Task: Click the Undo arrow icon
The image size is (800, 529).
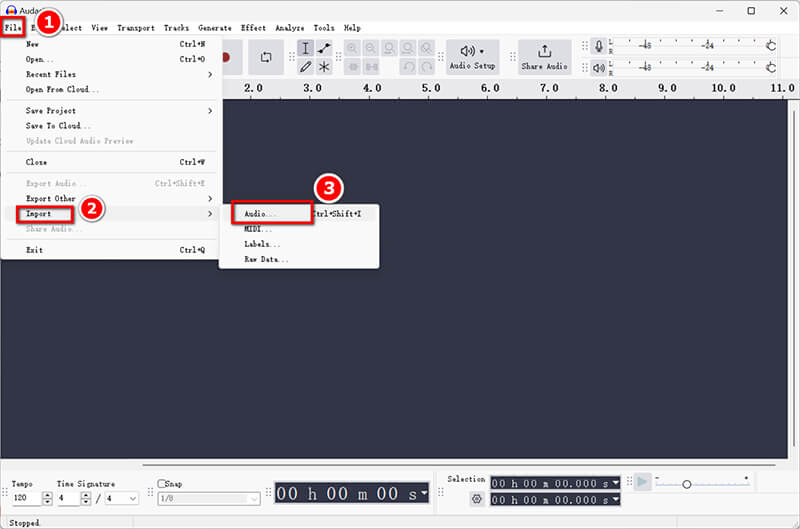Action: click(408, 67)
